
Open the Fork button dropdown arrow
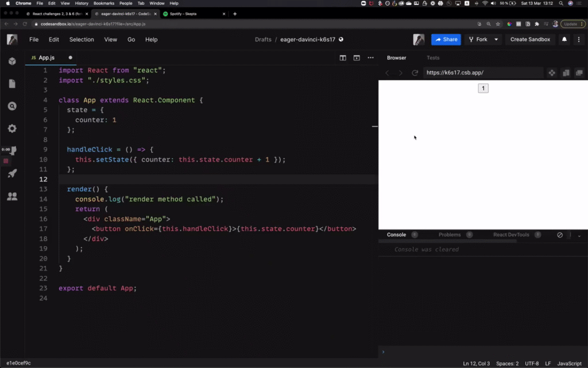495,39
